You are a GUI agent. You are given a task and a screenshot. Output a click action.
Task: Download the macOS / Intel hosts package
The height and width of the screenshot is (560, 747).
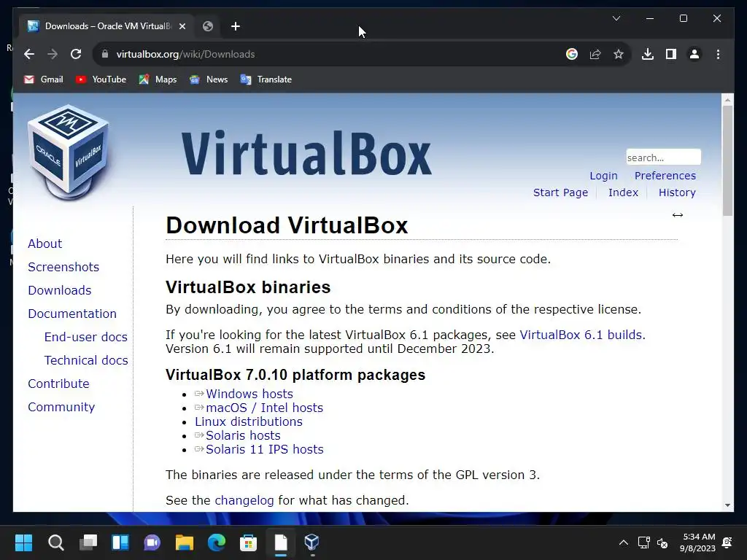click(x=264, y=408)
